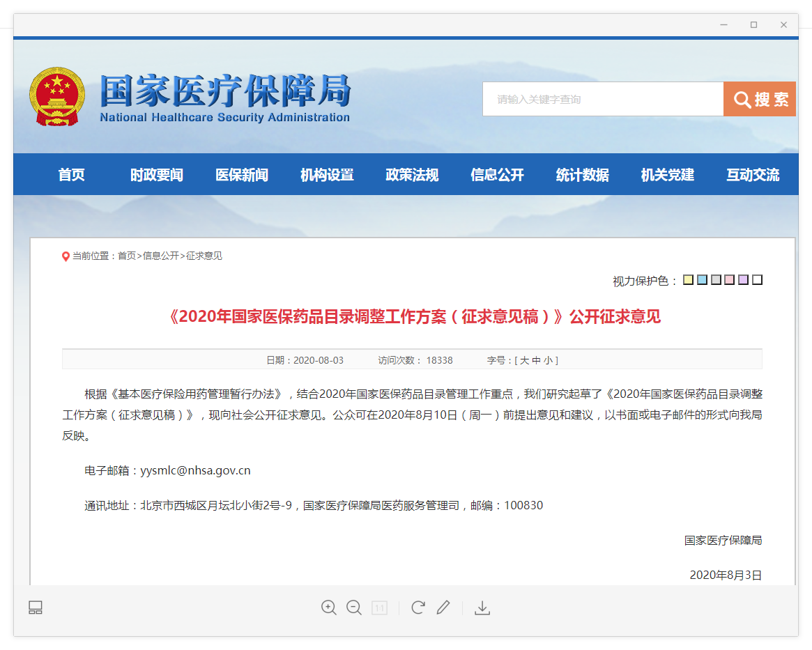Open the 首页 navigation menu item
Viewport: 812px width, 650px height.
(x=72, y=175)
